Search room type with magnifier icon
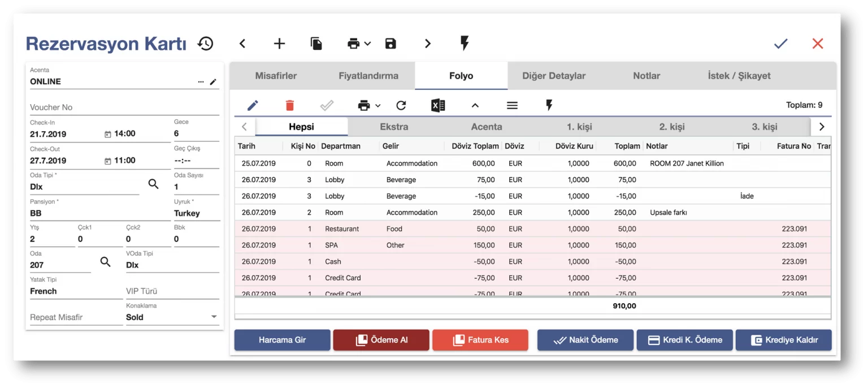This screenshot has width=868, height=388. coord(153,184)
